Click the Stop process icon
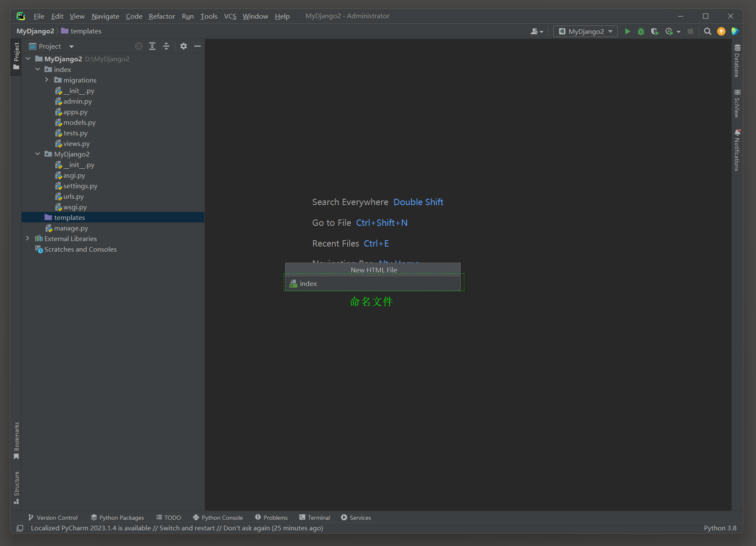 (x=690, y=31)
